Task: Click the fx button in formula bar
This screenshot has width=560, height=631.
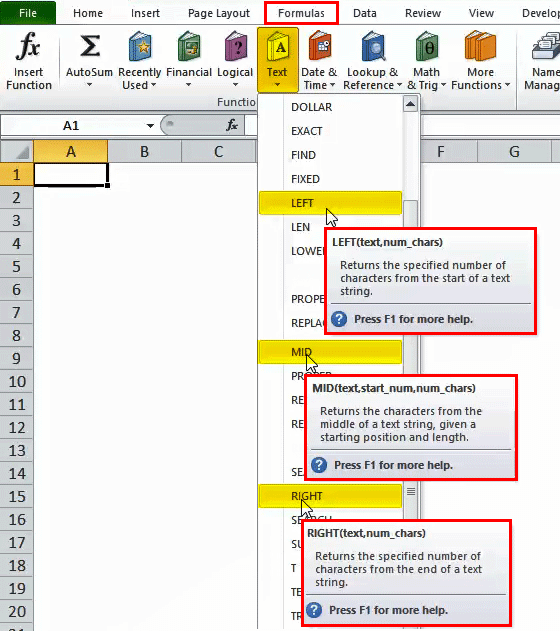Action: point(232,125)
